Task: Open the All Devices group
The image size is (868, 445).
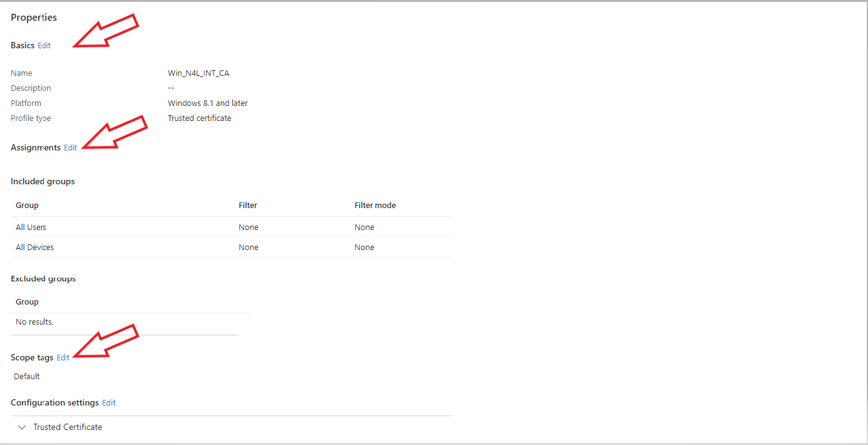Action: click(34, 247)
